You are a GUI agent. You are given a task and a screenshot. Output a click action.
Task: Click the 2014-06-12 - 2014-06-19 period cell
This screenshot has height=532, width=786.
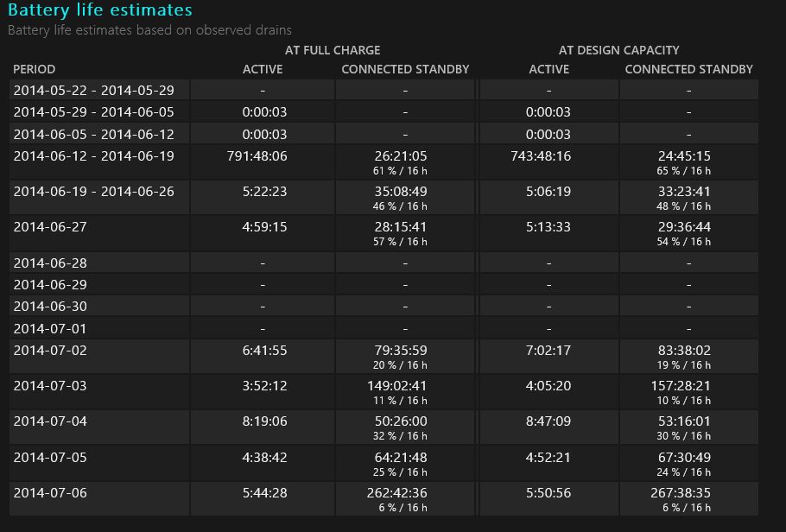coord(93,156)
